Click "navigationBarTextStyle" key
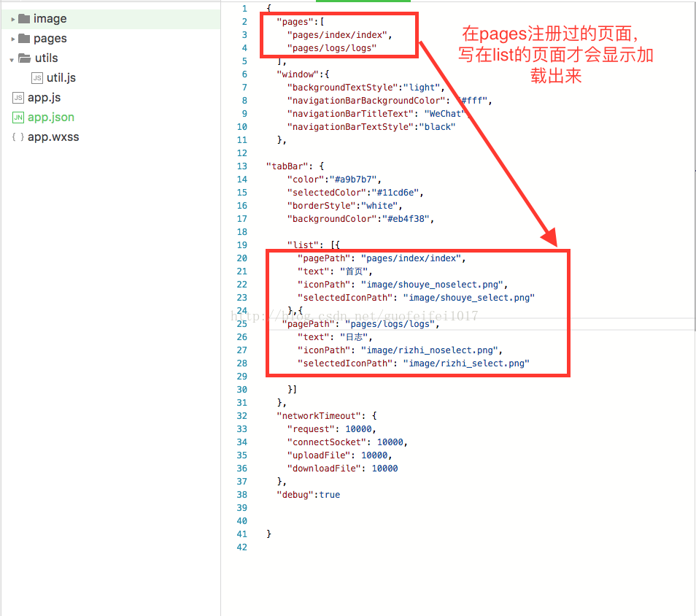Image resolution: width=696 pixels, height=616 pixels. point(349,126)
